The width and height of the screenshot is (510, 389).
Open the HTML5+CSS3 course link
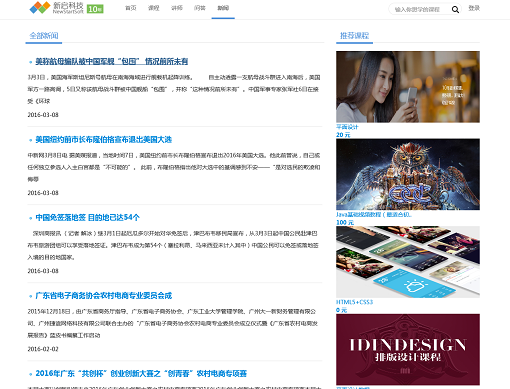point(354,302)
